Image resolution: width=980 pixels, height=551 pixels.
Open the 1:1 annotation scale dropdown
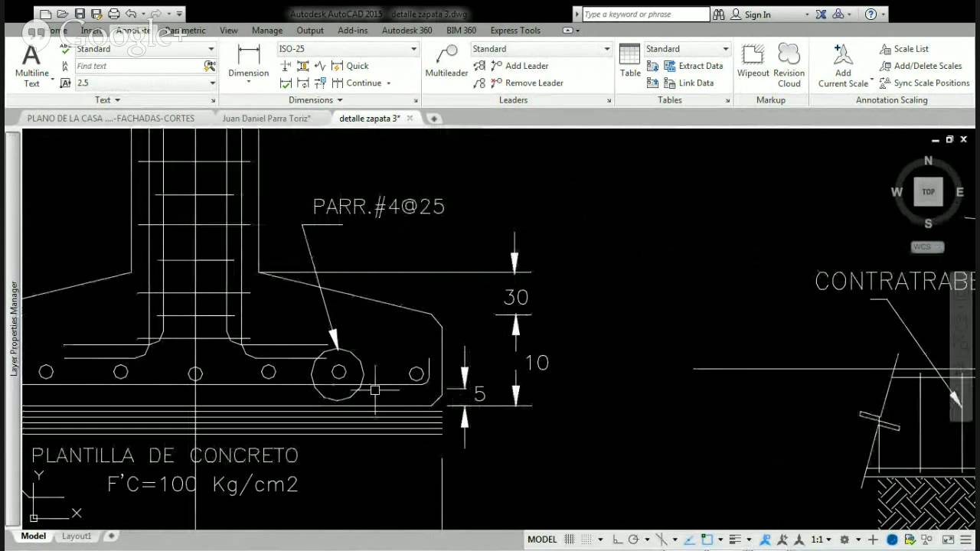(822, 540)
